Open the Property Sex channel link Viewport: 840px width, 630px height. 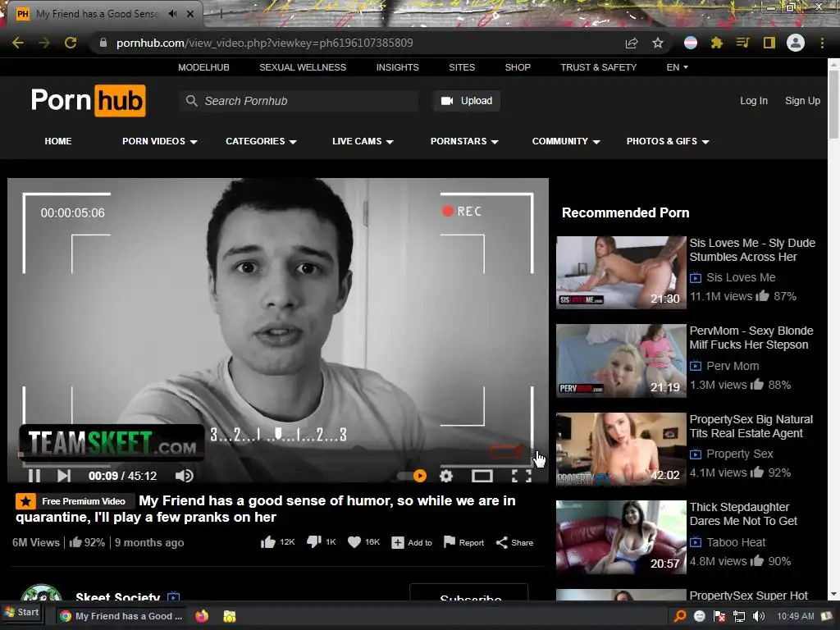(x=740, y=454)
